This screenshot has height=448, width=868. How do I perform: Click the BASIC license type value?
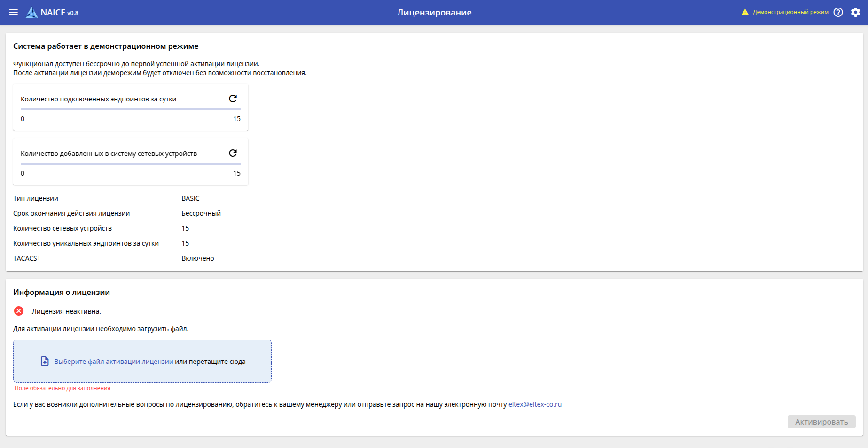pyautogui.click(x=190, y=198)
